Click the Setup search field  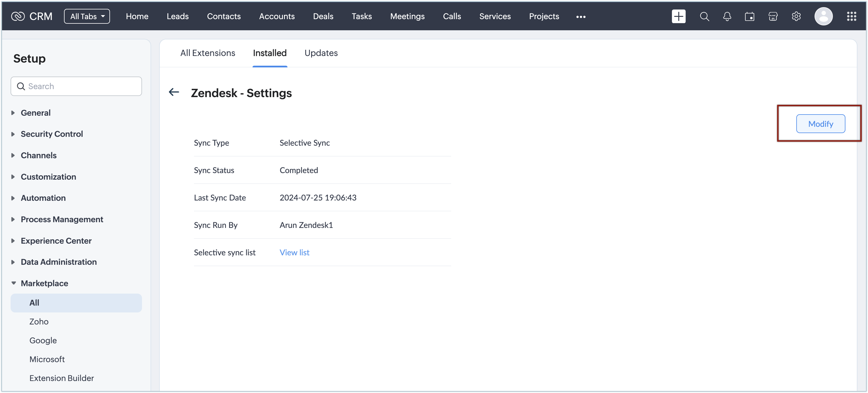[x=81, y=86]
